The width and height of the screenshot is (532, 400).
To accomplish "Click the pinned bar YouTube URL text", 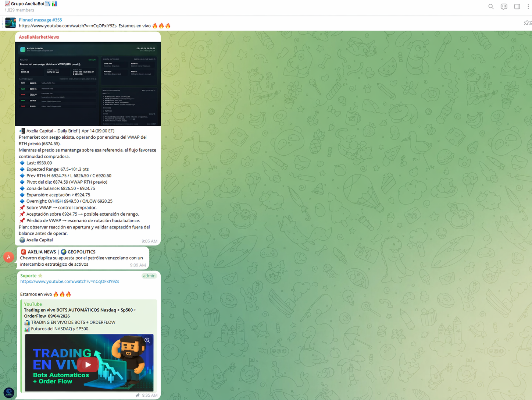I will tap(68, 26).
